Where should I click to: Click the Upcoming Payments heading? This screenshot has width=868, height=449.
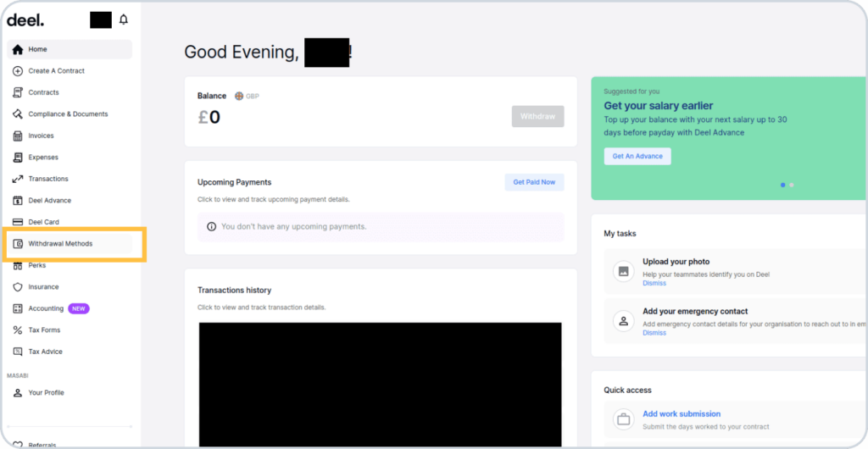coord(234,182)
